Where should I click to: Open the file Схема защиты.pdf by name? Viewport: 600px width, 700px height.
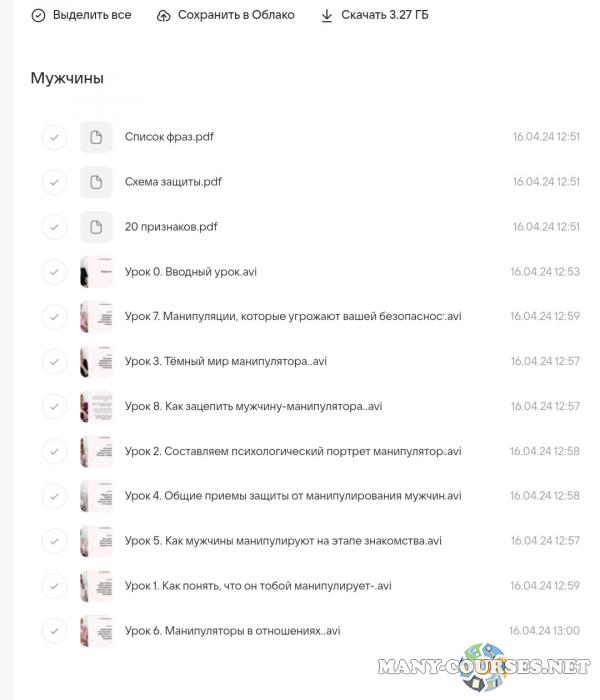point(173,182)
